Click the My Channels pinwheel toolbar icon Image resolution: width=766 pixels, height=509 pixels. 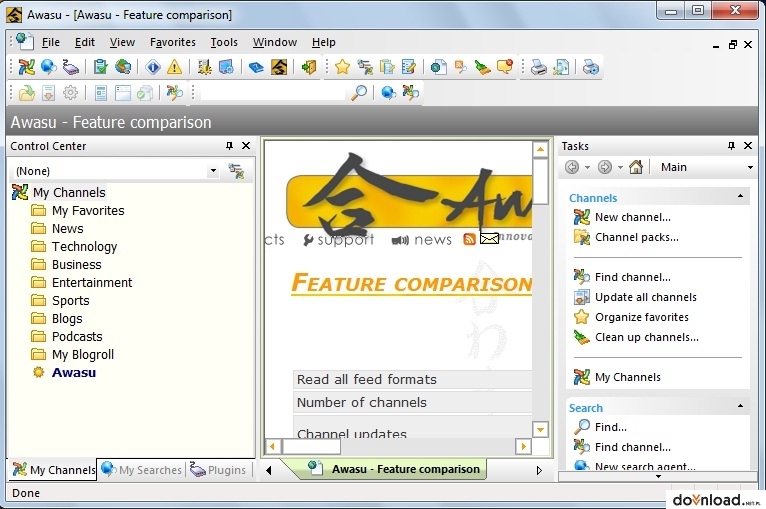pyautogui.click(x=27, y=67)
